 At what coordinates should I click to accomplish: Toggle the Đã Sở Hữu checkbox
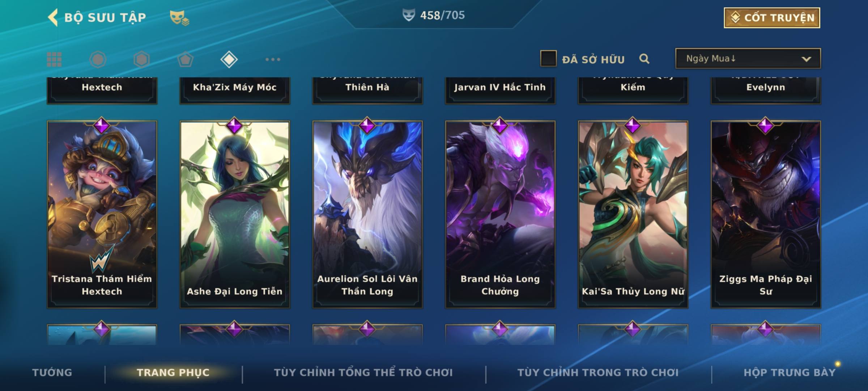548,58
